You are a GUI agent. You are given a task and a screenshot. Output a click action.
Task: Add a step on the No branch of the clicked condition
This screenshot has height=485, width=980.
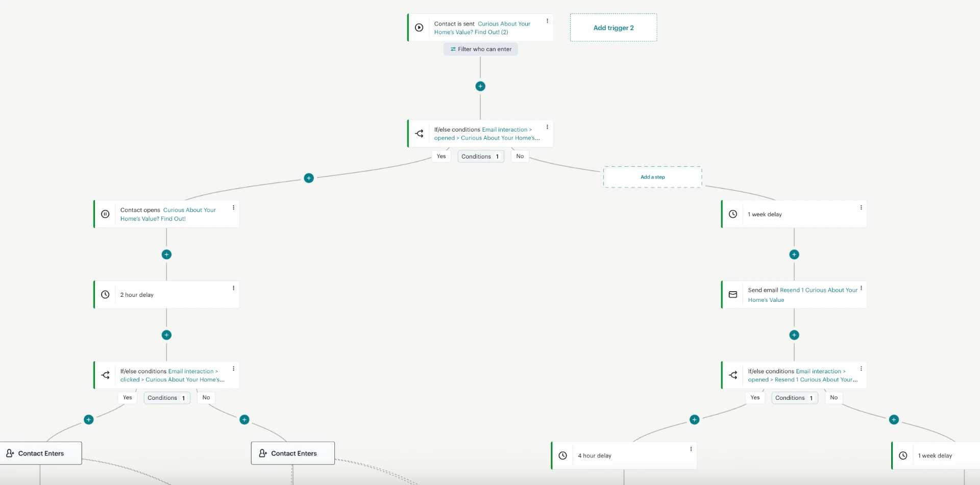click(244, 420)
